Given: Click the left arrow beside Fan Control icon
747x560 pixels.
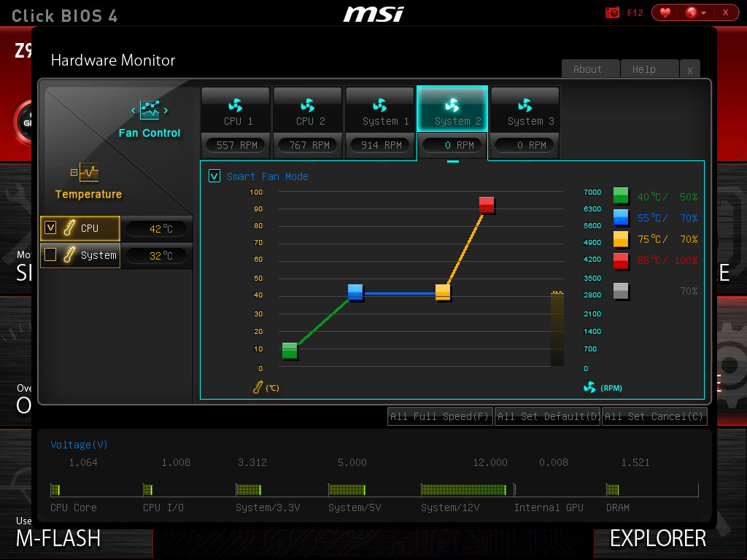Looking at the screenshot, I should (x=133, y=111).
